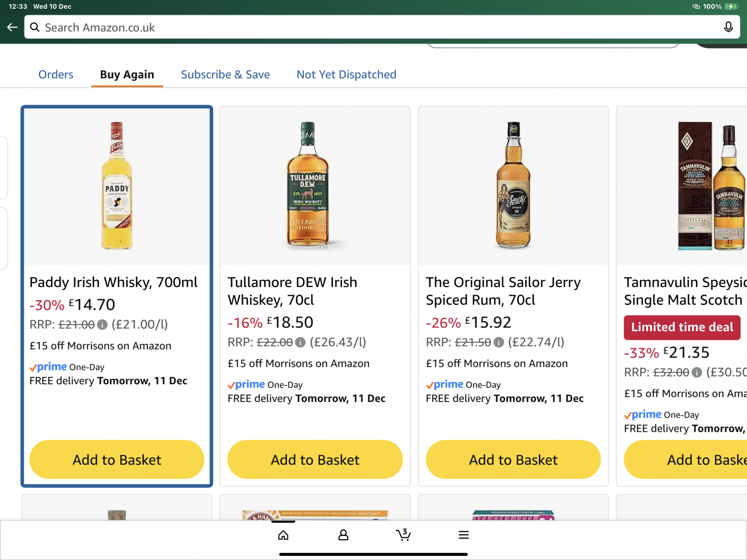Screen dimensions: 747x560
Task: Open the Home tab icon
Action: tap(283, 535)
